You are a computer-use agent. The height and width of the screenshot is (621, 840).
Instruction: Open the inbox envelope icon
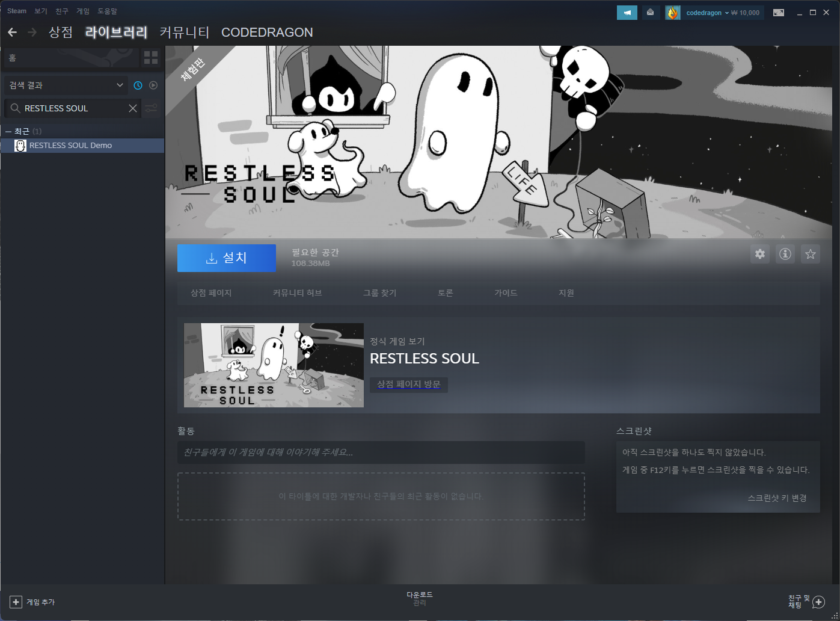click(650, 13)
